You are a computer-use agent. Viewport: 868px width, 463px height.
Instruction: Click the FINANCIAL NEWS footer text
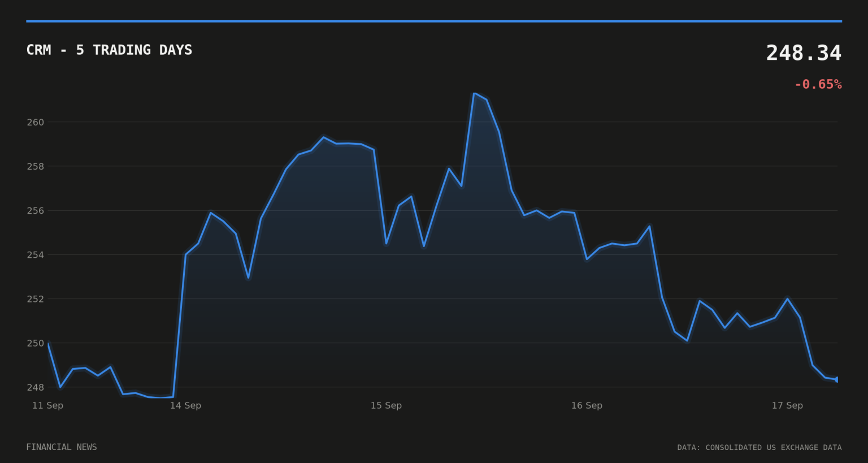click(x=62, y=447)
